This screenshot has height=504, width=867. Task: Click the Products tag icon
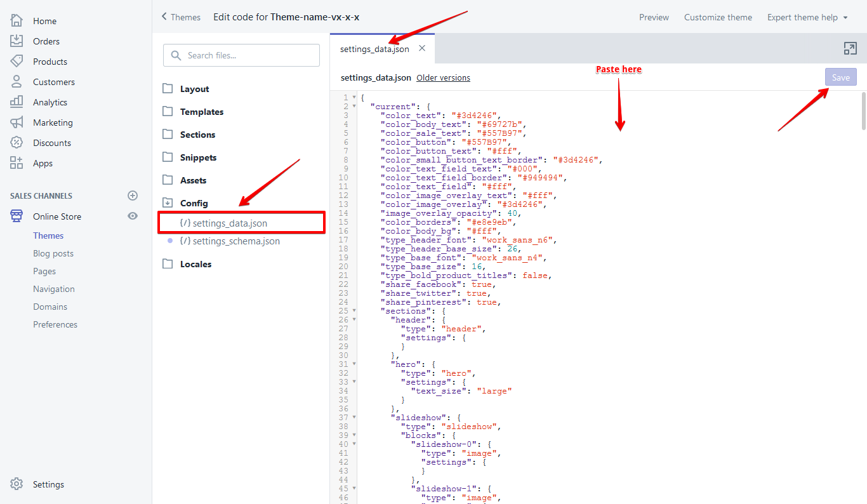[x=17, y=61]
